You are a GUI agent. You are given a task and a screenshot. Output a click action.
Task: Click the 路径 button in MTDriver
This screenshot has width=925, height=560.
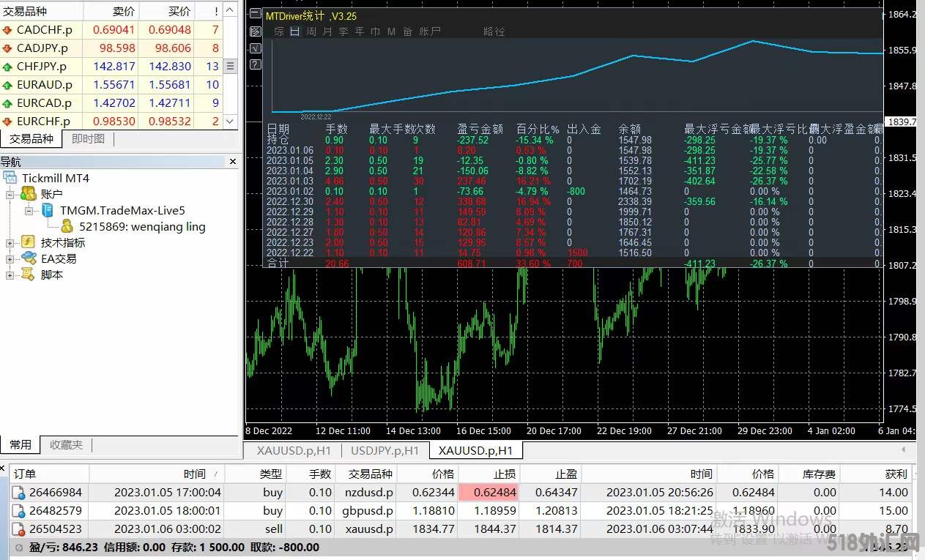494,31
